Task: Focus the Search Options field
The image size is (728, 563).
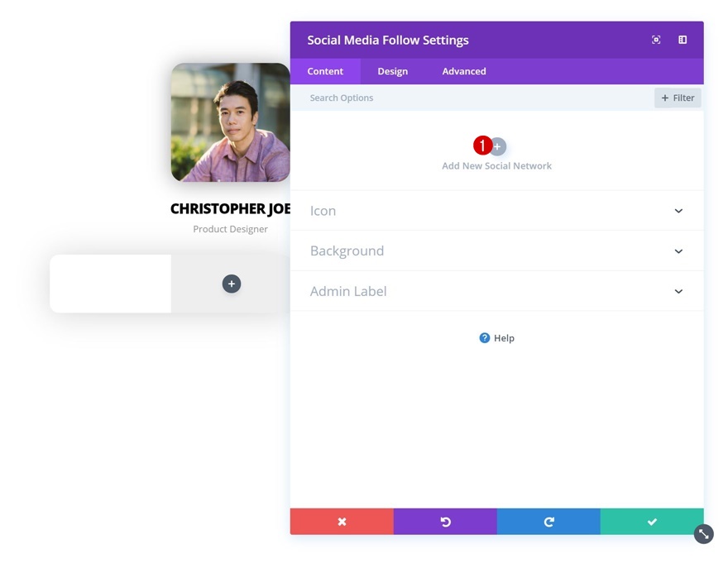Action: click(472, 98)
